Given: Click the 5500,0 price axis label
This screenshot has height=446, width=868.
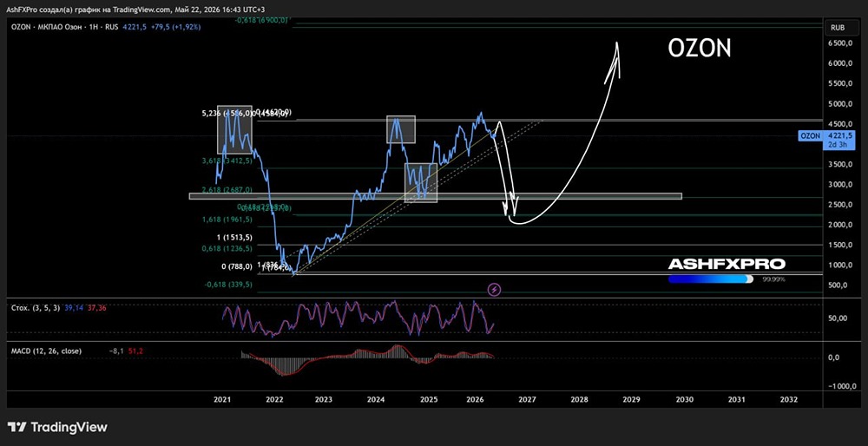Looking at the screenshot, I should pyautogui.click(x=841, y=83).
